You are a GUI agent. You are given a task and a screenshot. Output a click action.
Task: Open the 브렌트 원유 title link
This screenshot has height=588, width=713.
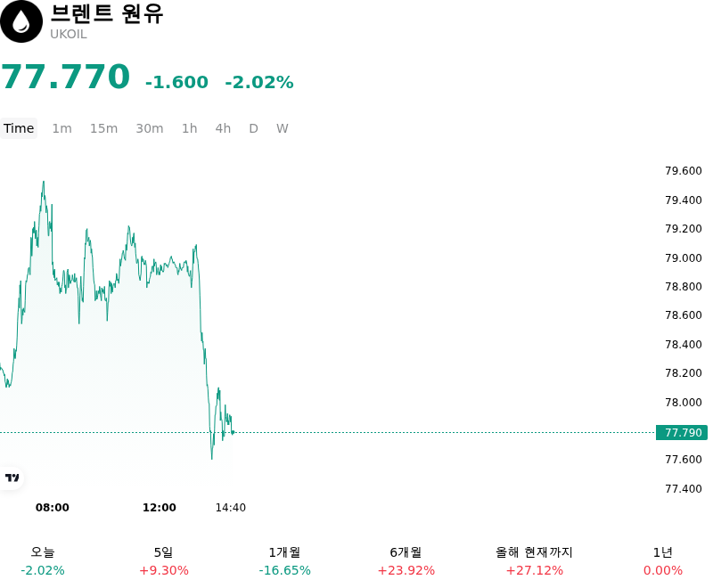(106, 13)
